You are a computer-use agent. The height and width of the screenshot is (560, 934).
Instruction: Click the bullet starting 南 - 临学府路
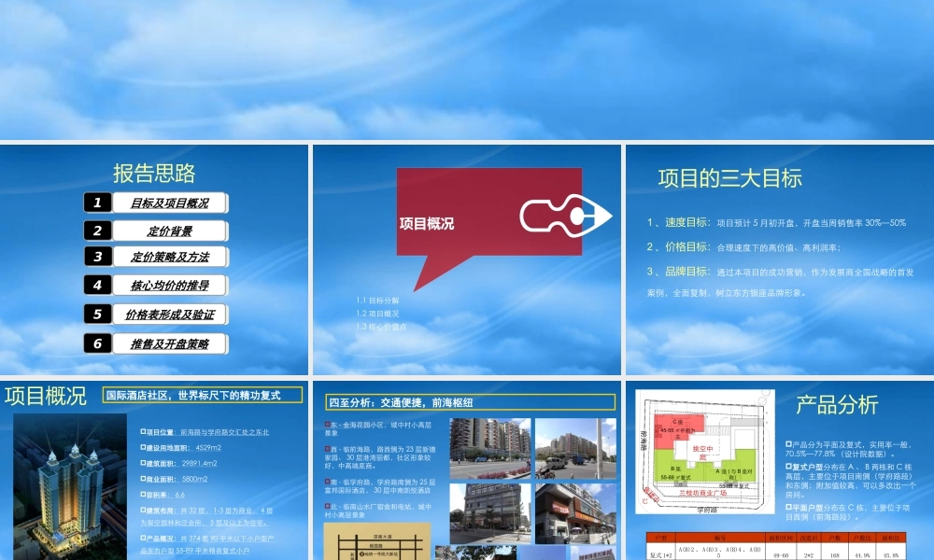click(380, 486)
